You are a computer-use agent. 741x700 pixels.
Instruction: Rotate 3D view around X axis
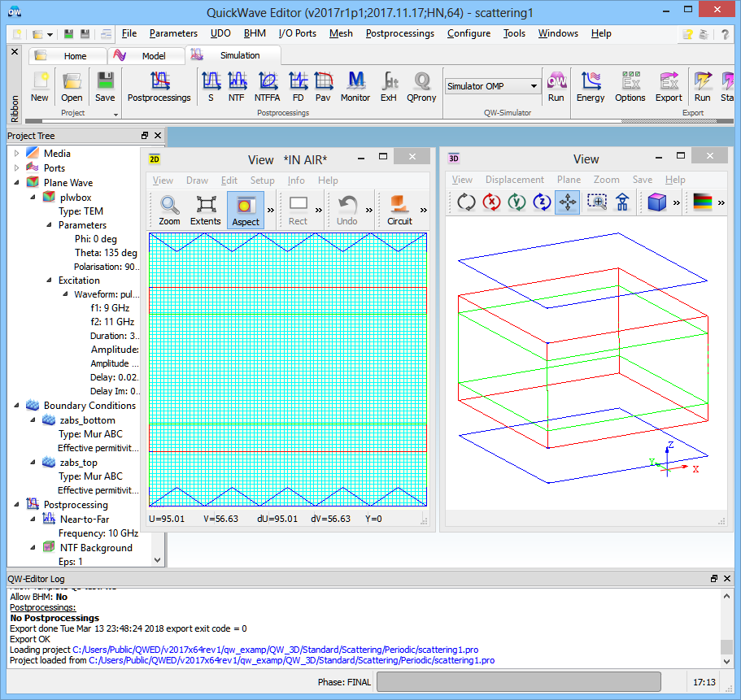click(491, 202)
